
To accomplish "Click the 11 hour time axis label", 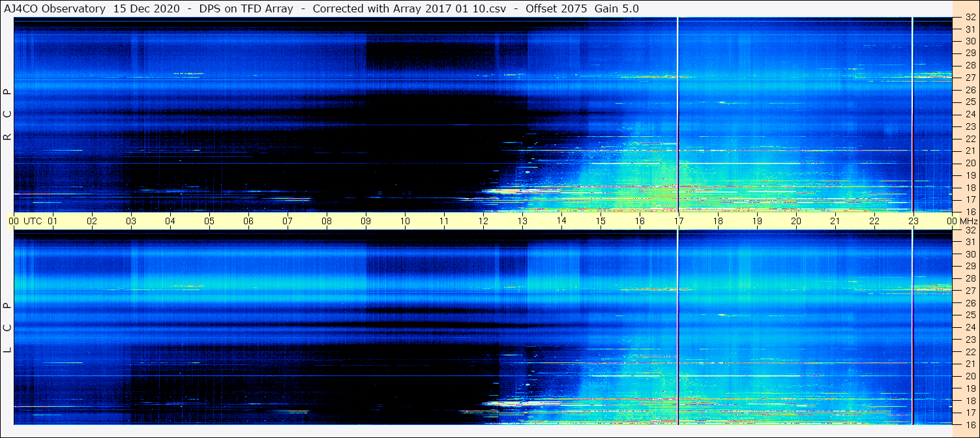I will tap(444, 221).
